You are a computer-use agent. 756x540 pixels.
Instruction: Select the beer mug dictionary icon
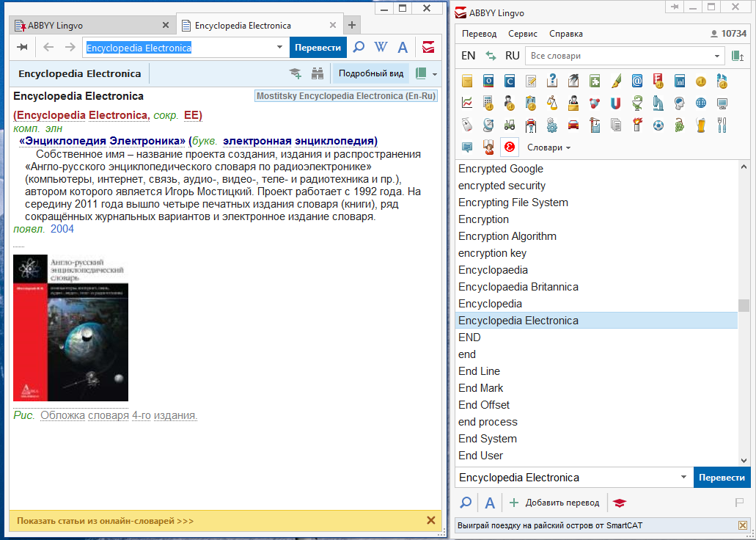[701, 125]
